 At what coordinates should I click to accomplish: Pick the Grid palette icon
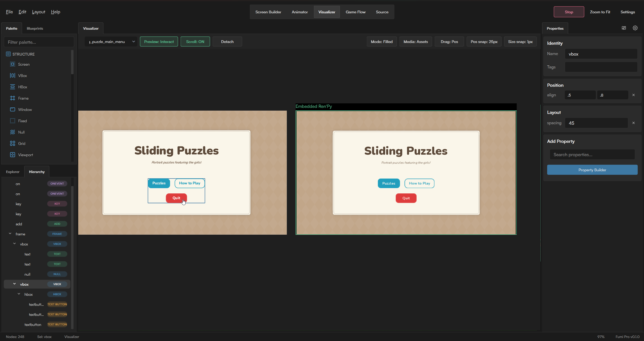coord(13,143)
